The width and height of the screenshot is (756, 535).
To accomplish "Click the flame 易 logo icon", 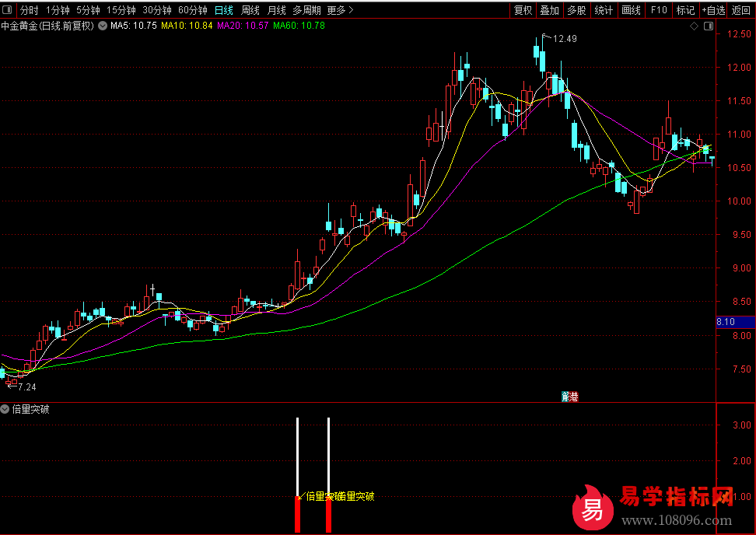I will [593, 508].
